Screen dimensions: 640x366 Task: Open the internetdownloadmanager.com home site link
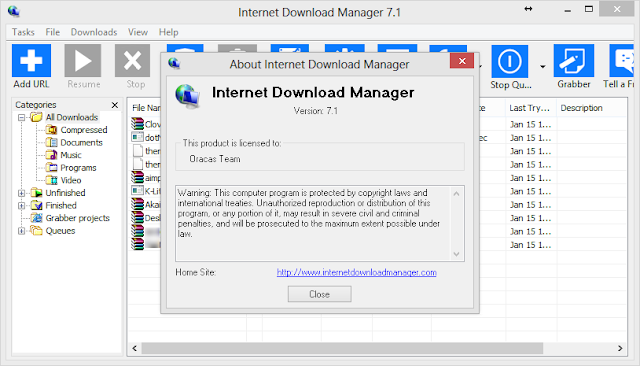pos(356,272)
